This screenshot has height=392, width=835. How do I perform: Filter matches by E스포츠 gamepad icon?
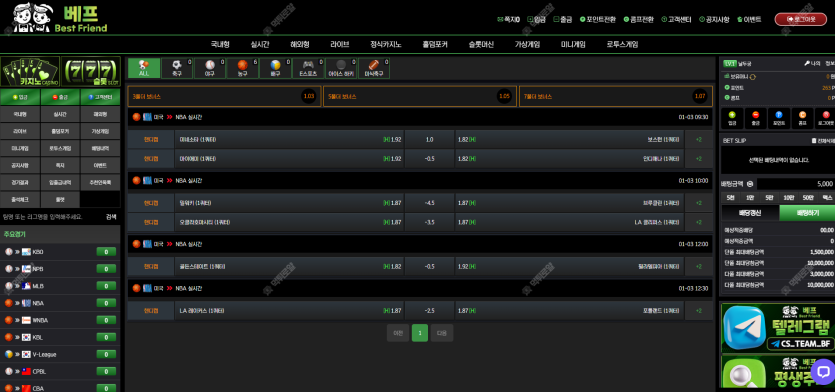pyautogui.click(x=308, y=68)
